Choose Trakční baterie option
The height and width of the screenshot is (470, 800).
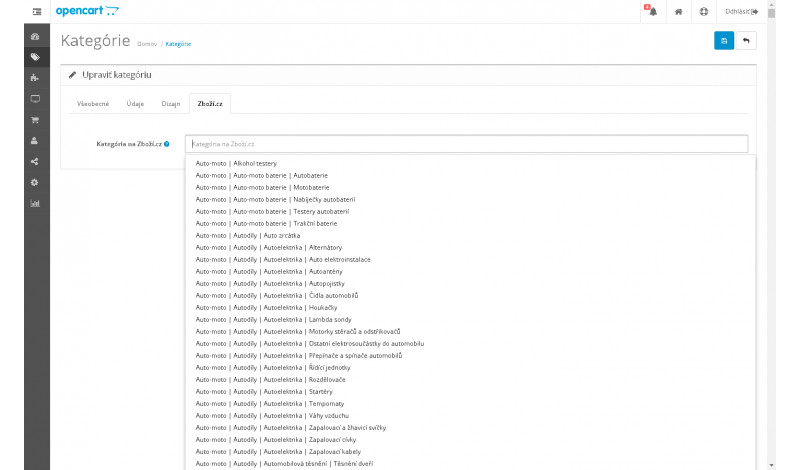click(470, 224)
